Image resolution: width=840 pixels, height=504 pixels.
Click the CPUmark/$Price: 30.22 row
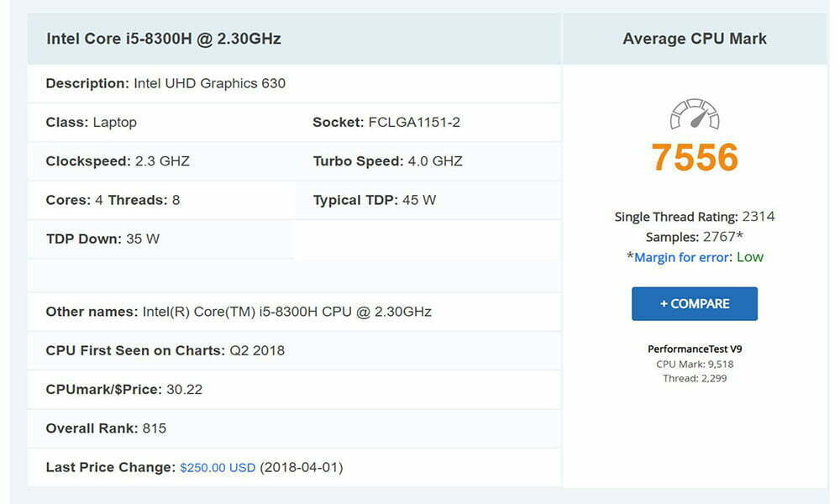coord(294,390)
